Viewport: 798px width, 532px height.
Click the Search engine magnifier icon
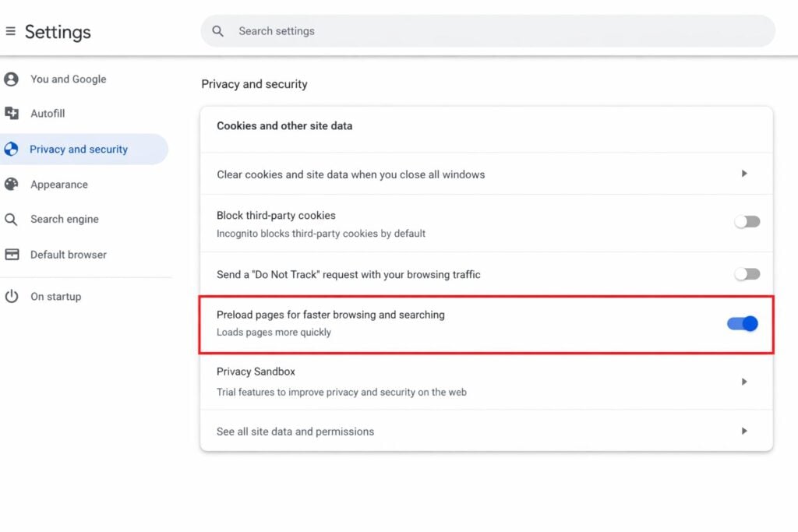(12, 219)
